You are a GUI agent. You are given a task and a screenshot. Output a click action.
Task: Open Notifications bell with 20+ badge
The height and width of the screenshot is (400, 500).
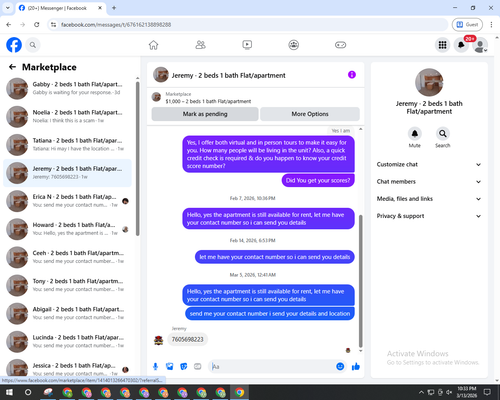[461, 45]
